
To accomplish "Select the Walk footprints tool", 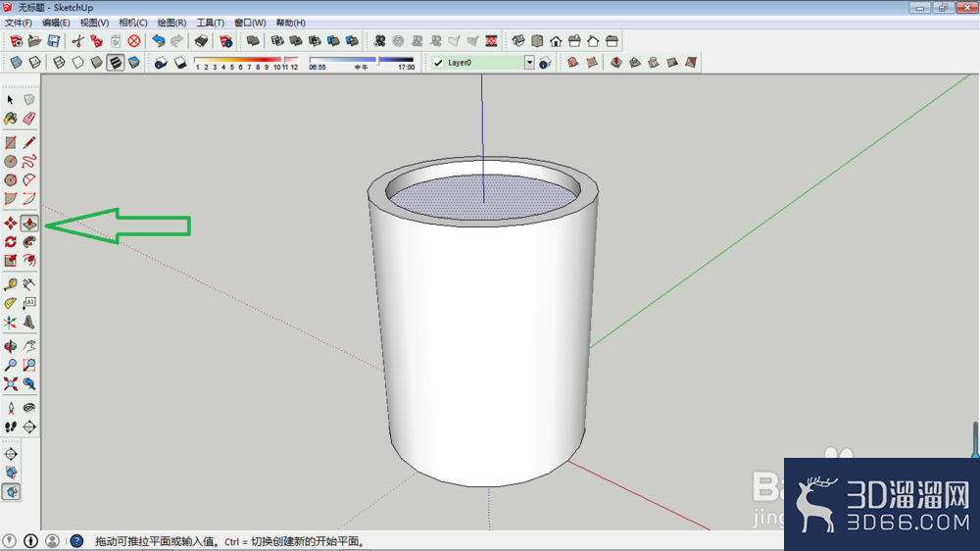I will (x=11, y=426).
